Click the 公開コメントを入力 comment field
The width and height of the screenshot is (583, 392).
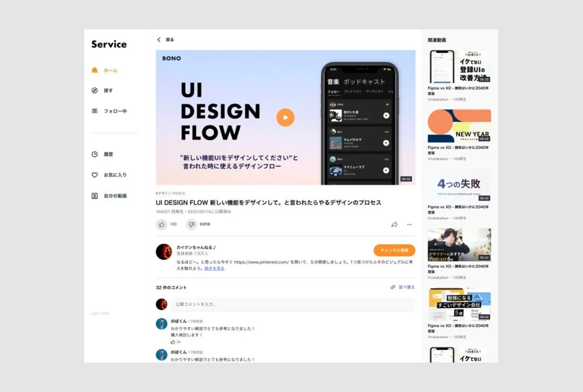click(266, 304)
